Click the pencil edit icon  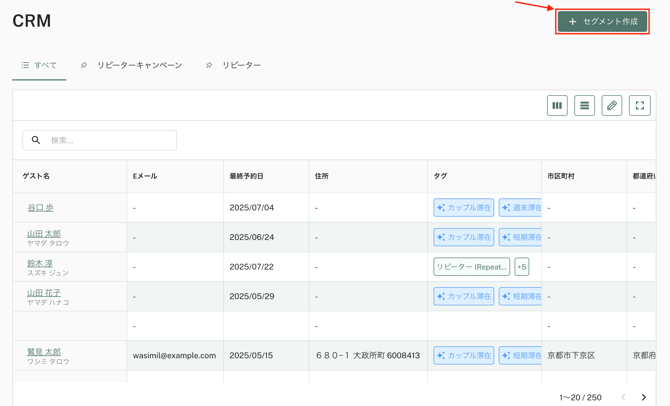click(x=612, y=106)
